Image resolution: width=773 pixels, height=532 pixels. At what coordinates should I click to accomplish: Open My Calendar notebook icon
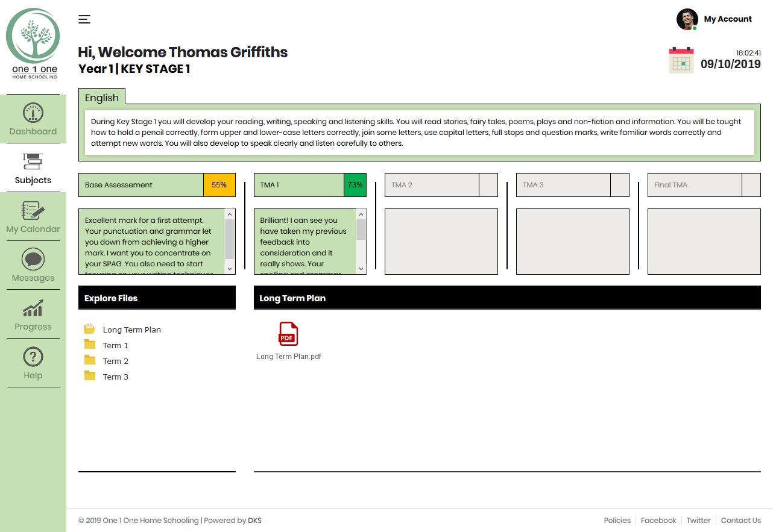[33, 211]
